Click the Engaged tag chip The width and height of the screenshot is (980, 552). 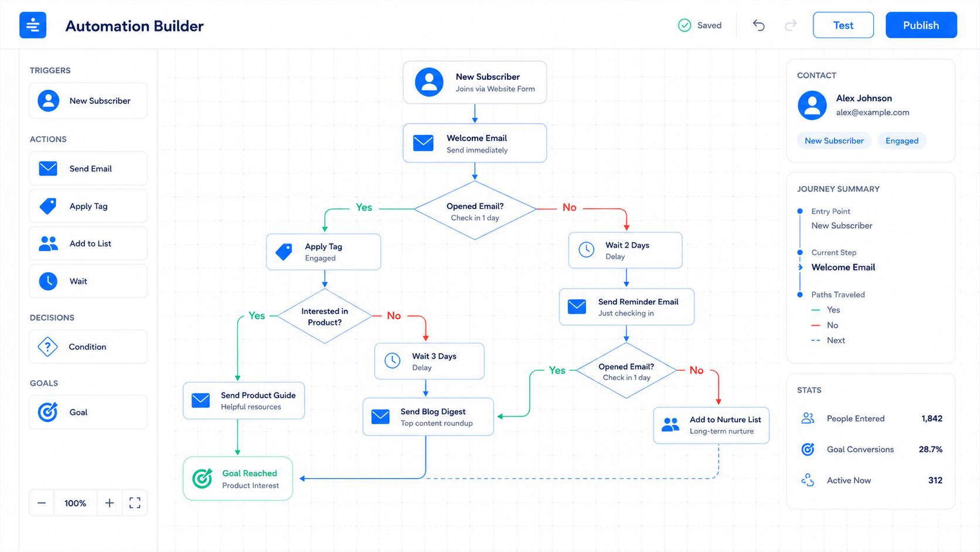click(901, 141)
